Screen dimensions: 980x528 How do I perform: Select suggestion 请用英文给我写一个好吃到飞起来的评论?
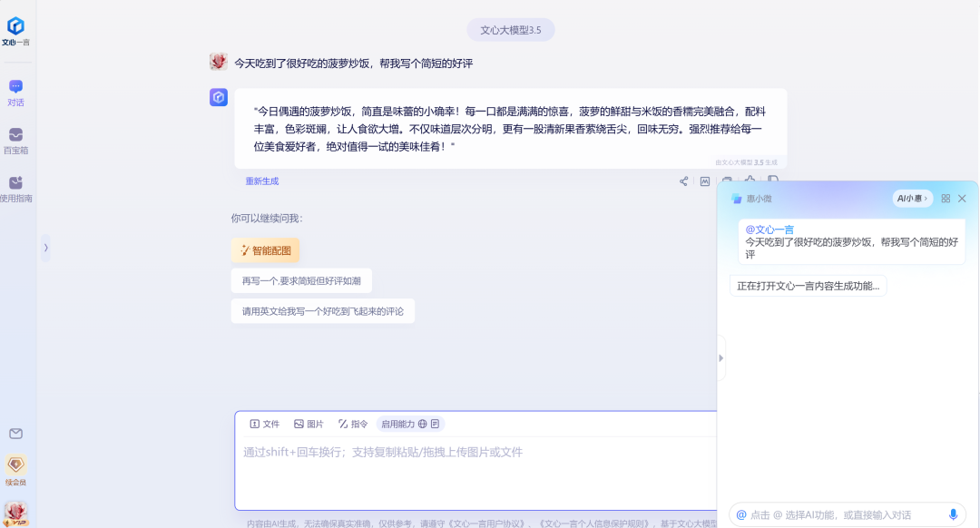tap(322, 311)
